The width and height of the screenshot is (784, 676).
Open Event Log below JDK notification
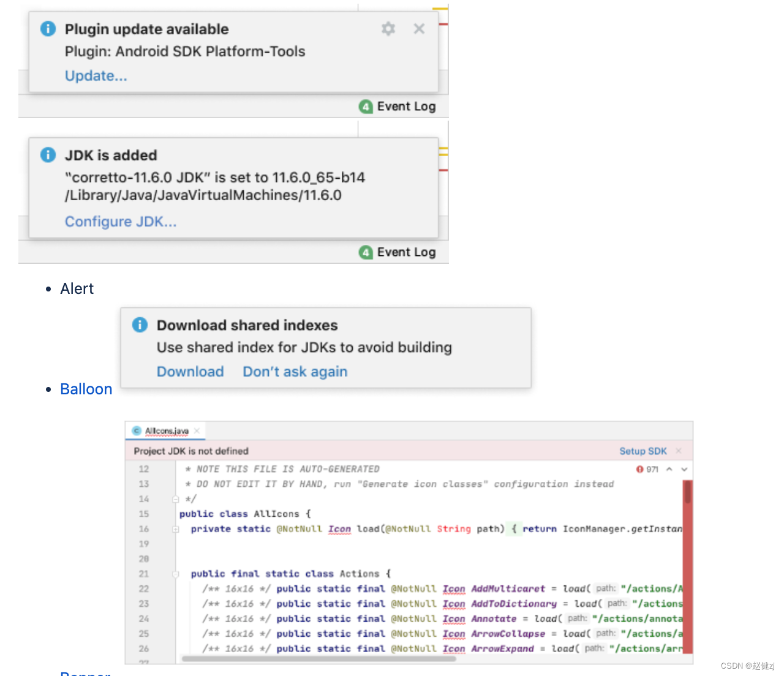406,252
